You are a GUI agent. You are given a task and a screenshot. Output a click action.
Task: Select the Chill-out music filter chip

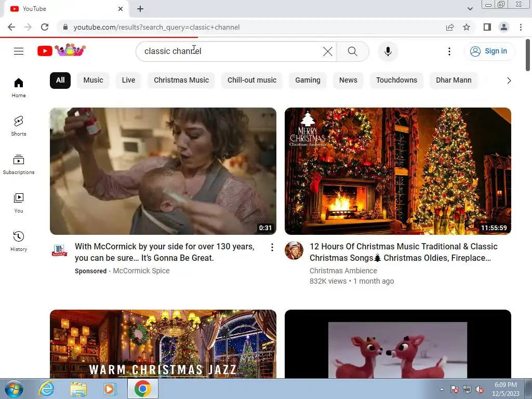coord(252,81)
